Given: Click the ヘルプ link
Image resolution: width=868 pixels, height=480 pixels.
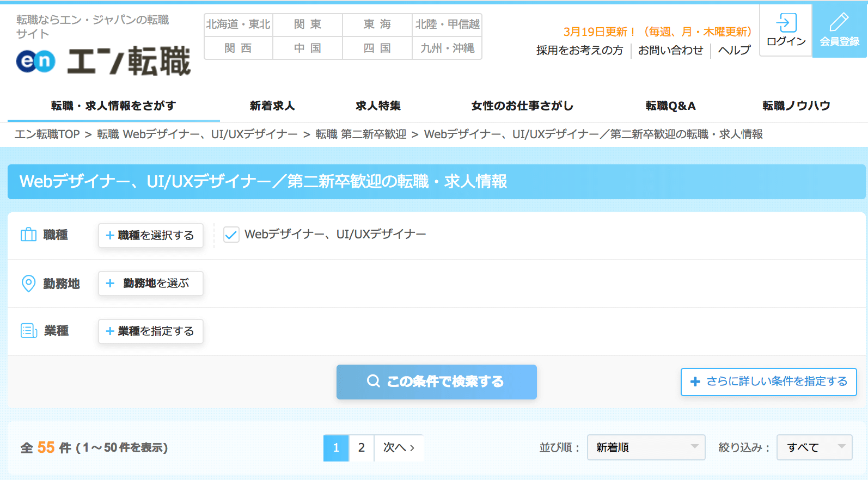Looking at the screenshot, I should coord(734,50).
